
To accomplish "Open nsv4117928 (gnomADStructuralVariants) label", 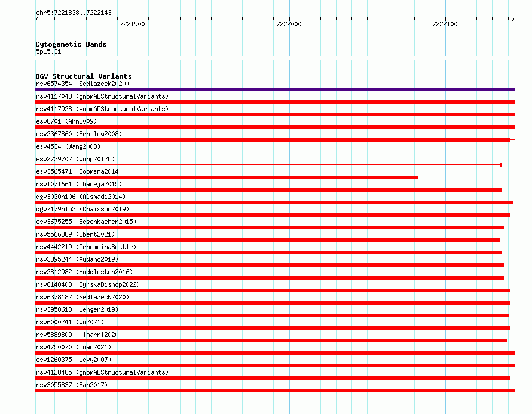I will tap(102, 109).
